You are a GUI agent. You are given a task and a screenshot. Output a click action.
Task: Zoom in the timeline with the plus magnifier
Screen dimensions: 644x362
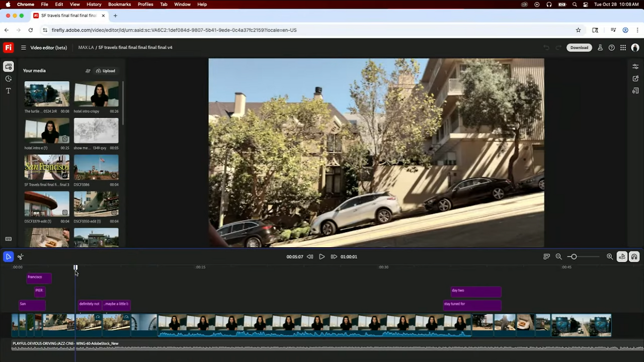point(610,257)
